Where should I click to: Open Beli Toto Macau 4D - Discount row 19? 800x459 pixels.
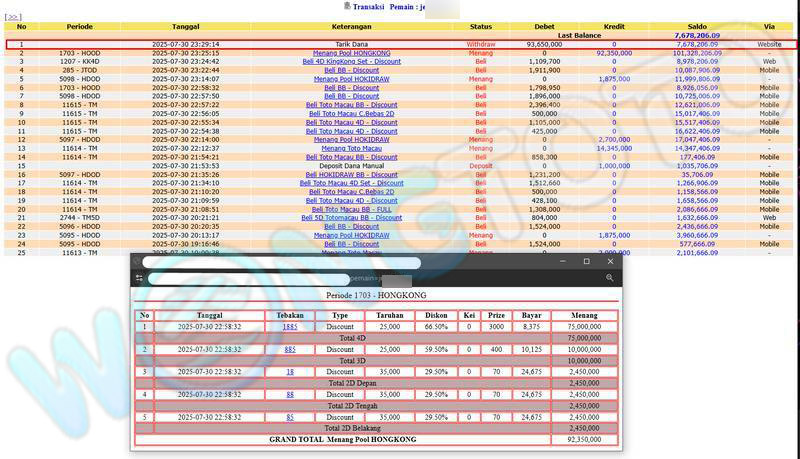coord(352,200)
